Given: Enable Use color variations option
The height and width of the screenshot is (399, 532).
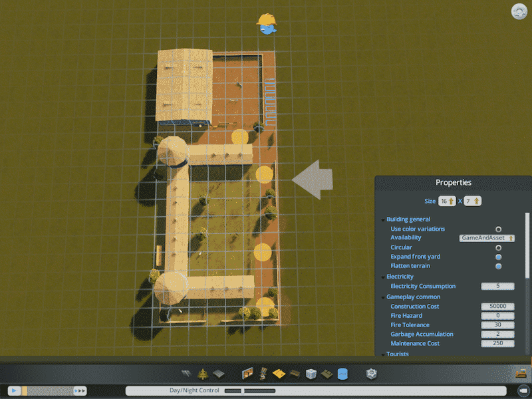Looking at the screenshot, I should click(498, 229).
